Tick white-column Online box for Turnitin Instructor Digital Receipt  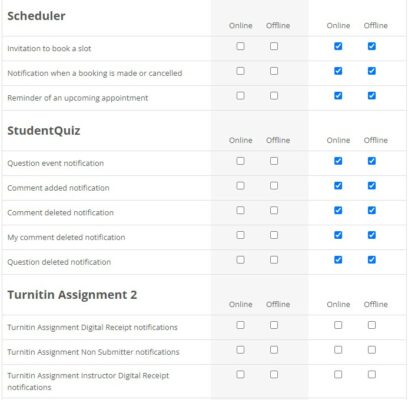[338, 374]
